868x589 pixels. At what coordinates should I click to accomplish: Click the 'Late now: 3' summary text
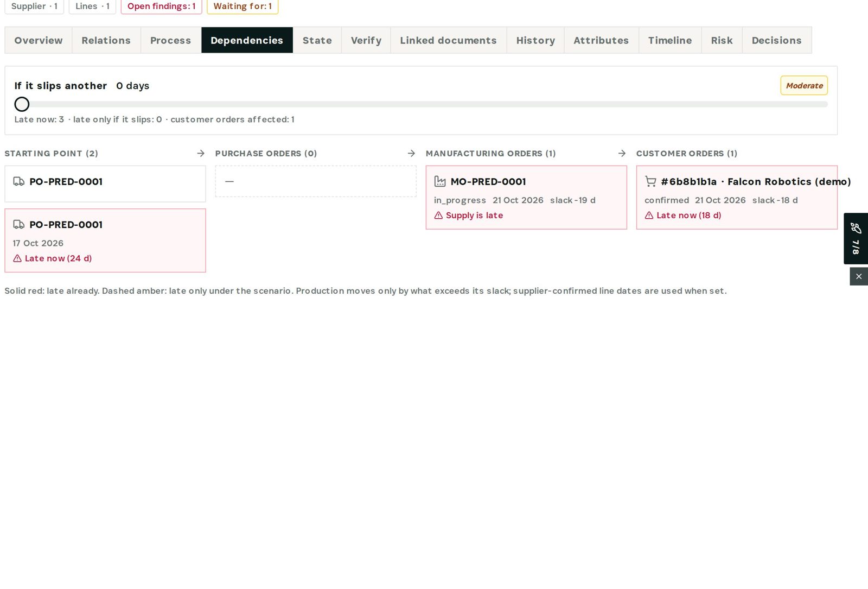(39, 119)
